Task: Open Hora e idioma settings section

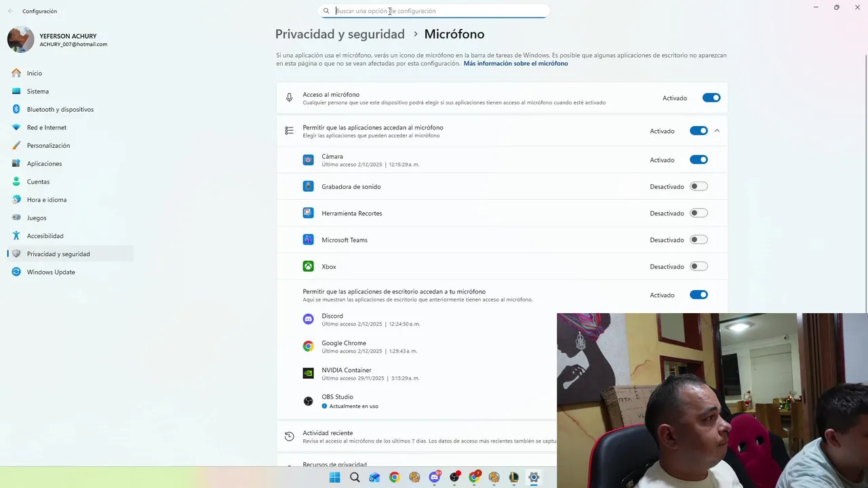Action: point(71,200)
